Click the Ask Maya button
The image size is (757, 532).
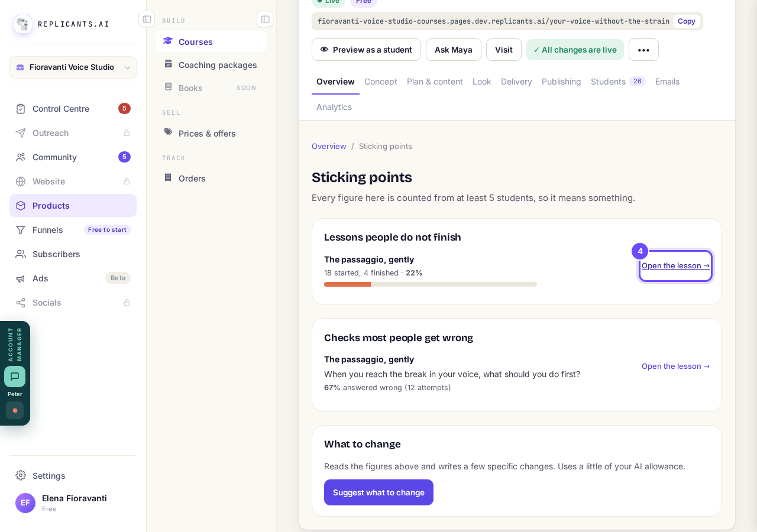tap(454, 50)
